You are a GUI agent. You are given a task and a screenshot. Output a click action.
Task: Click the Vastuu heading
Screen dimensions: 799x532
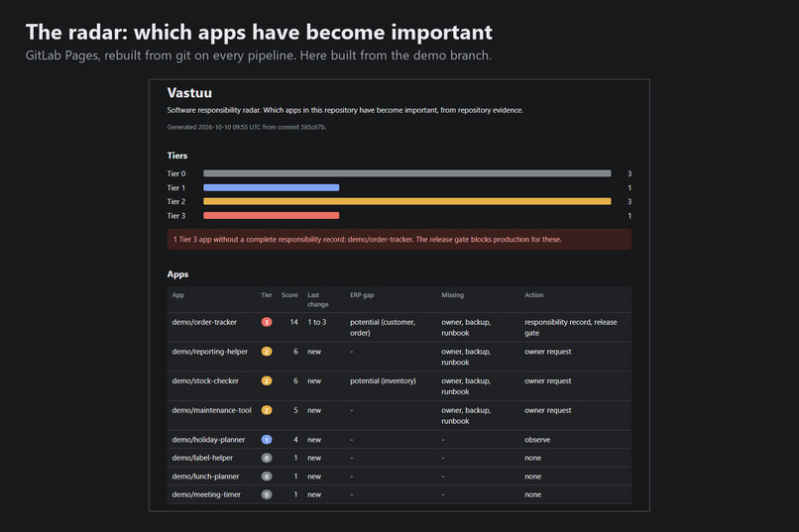pyautogui.click(x=189, y=93)
